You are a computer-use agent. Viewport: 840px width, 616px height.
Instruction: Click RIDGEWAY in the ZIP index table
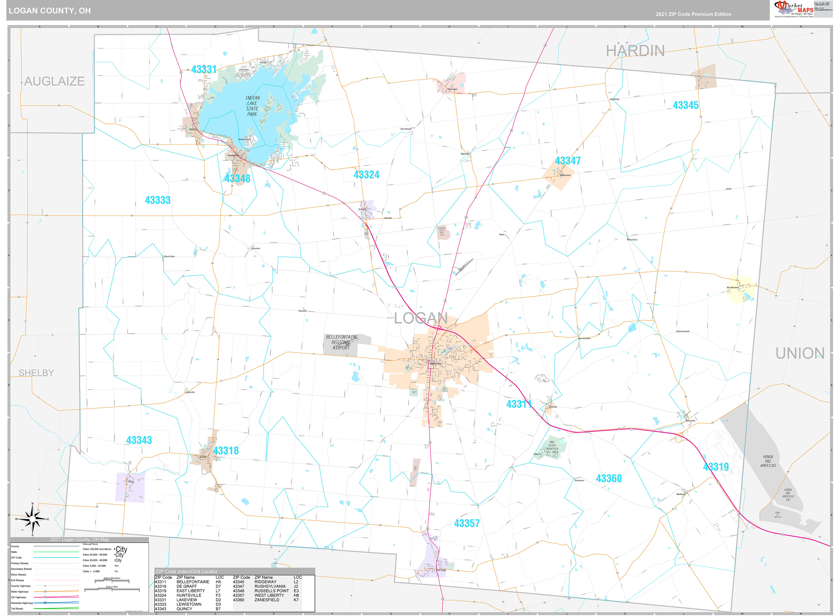(x=265, y=582)
